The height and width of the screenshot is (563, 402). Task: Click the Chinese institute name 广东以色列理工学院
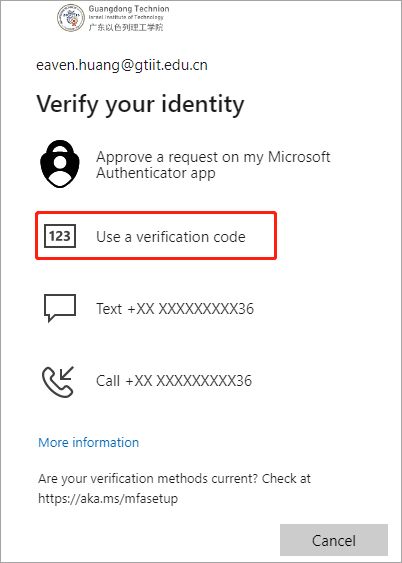(126, 27)
